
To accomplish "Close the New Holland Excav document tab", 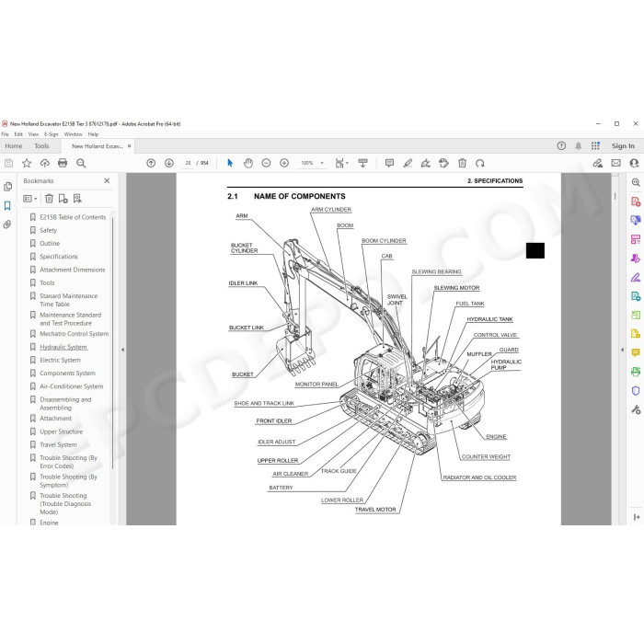I will (130, 145).
